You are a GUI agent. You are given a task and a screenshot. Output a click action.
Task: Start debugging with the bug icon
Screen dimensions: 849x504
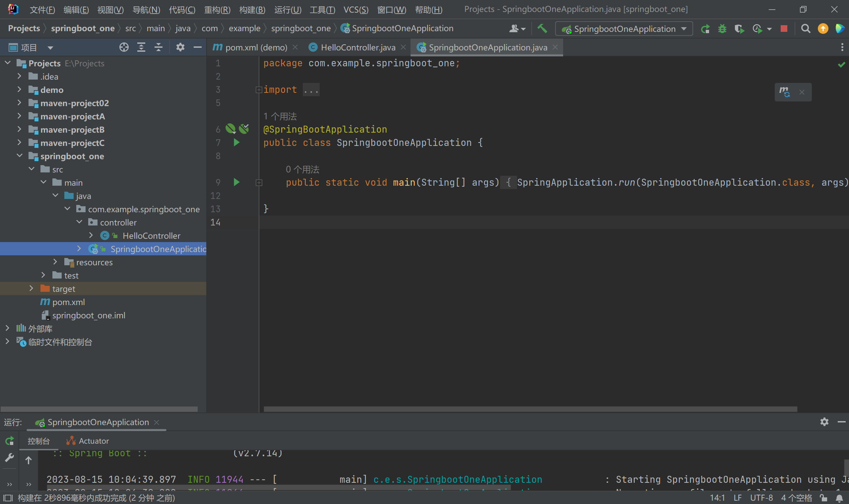click(x=722, y=29)
